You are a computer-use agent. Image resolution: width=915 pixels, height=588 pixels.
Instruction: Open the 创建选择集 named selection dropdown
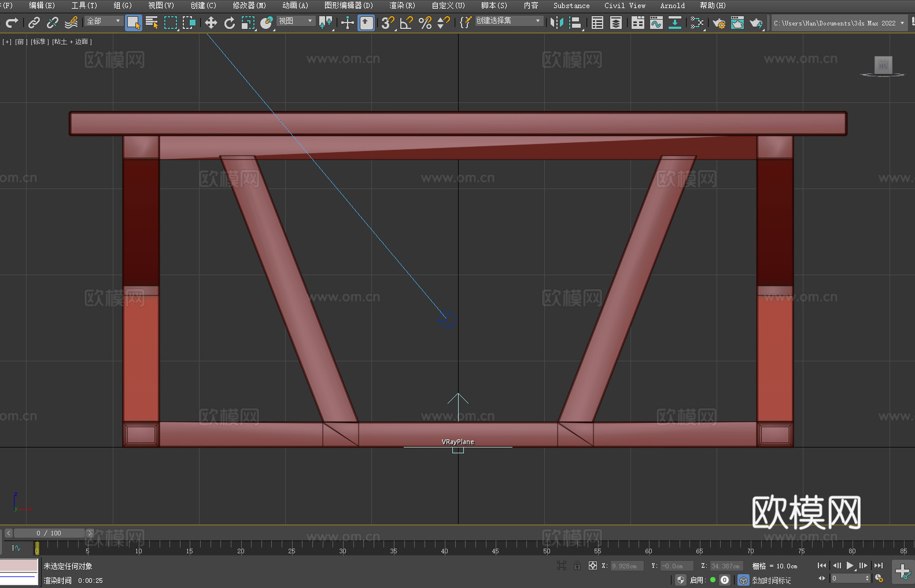pyautogui.click(x=509, y=21)
